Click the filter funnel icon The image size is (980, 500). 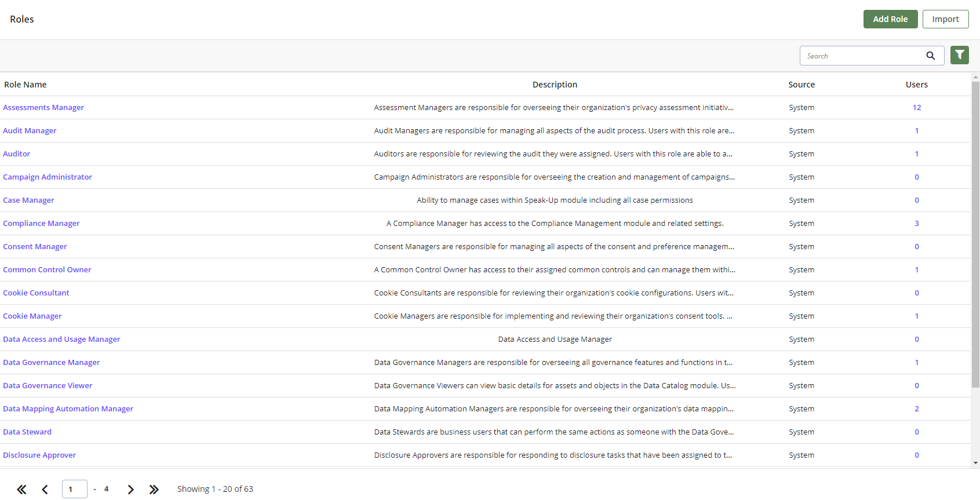(960, 55)
